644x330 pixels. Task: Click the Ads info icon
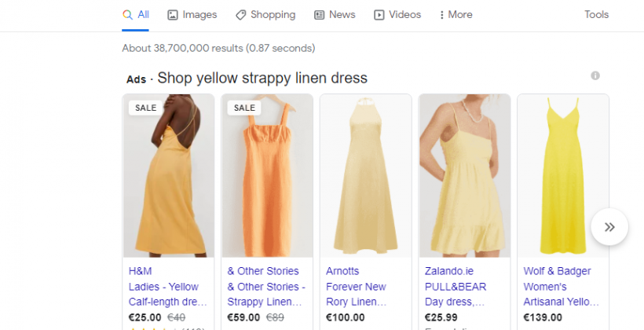click(595, 75)
